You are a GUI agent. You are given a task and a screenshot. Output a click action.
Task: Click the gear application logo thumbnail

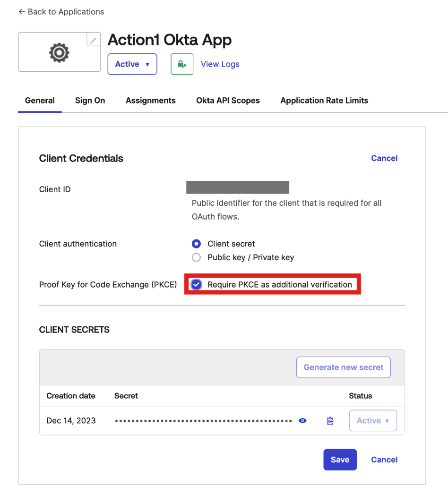(59, 52)
